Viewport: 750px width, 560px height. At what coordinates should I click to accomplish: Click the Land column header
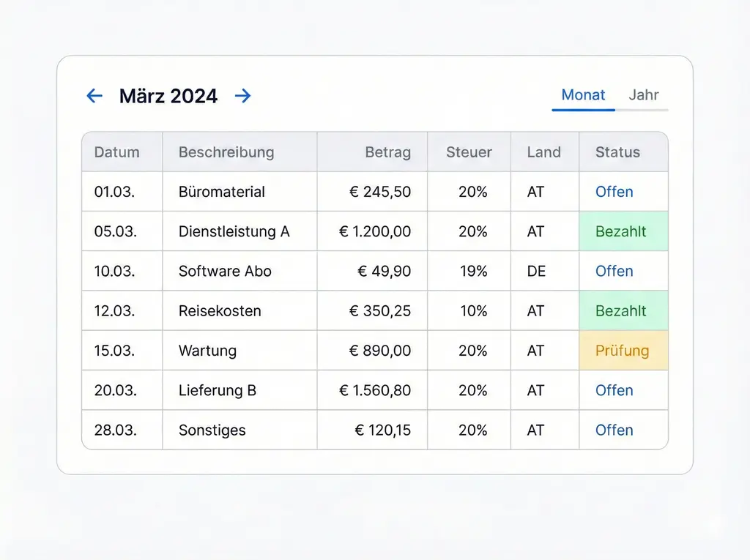(x=543, y=152)
